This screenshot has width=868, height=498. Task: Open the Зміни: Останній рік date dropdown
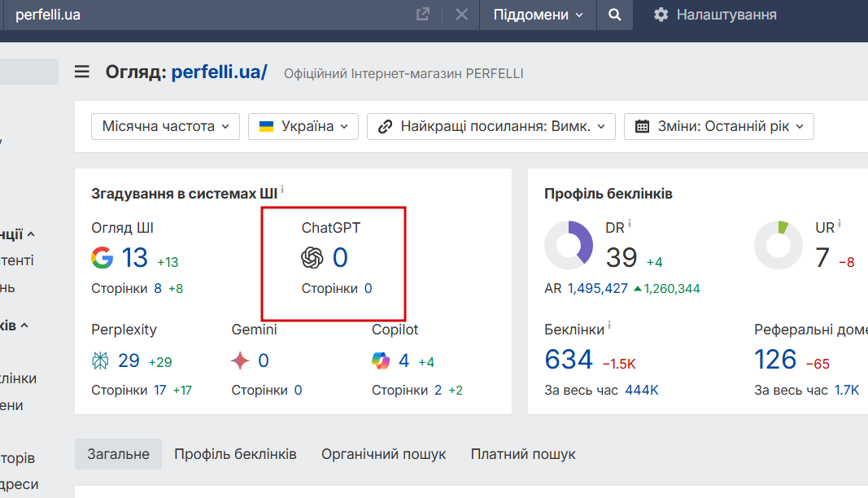719,126
